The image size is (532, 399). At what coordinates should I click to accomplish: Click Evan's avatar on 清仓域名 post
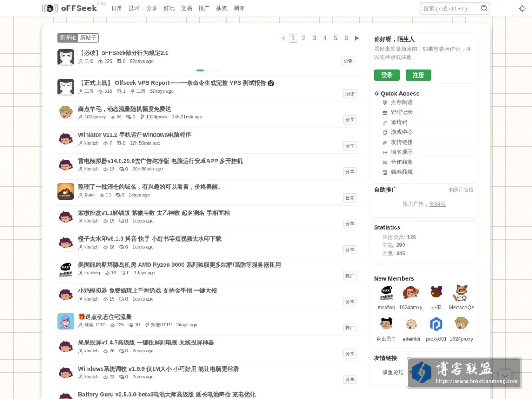66,191
